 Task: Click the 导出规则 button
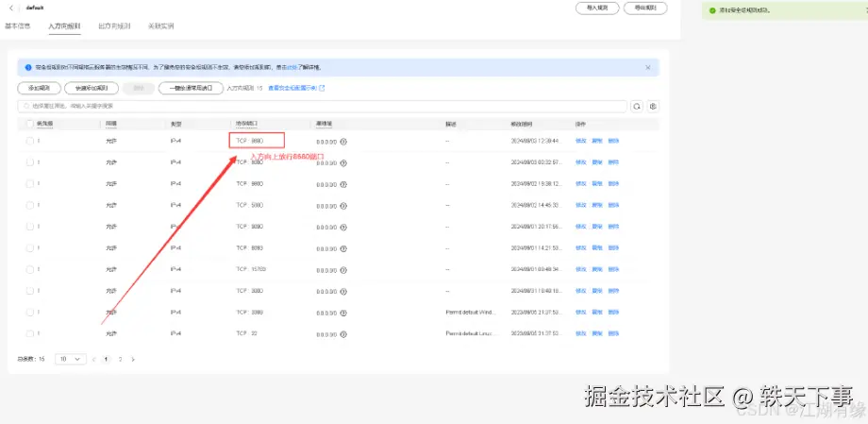click(645, 8)
